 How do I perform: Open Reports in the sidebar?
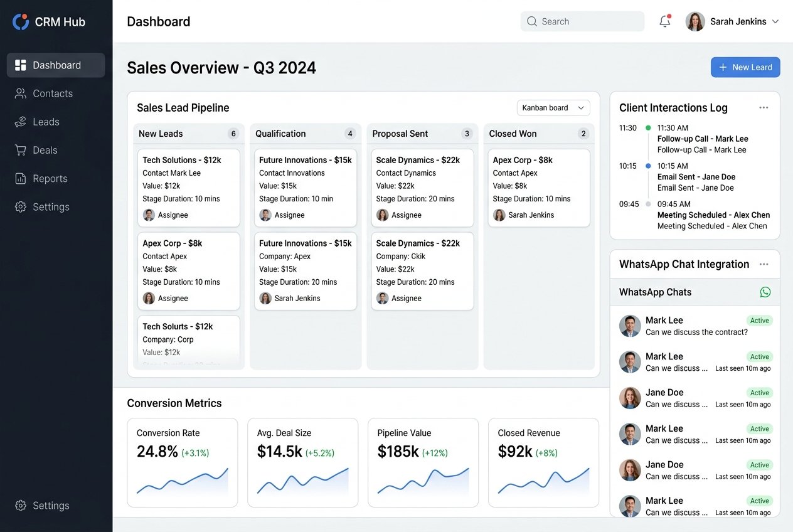click(56, 178)
